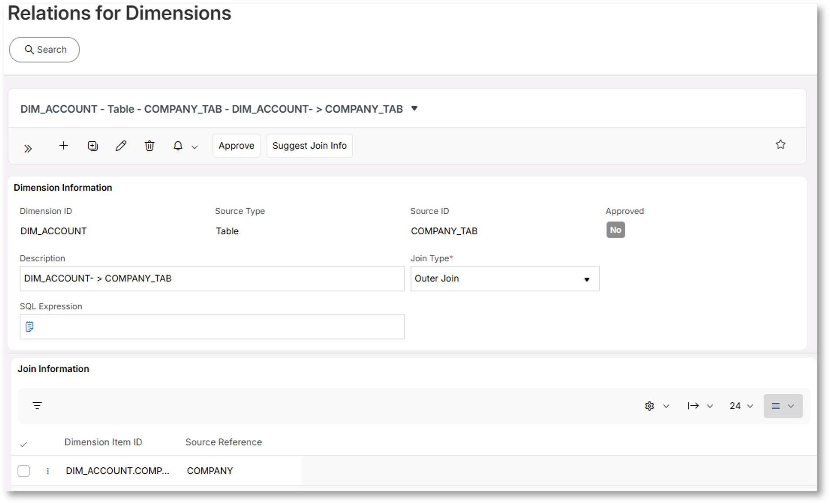Click Suggest Join Info button

coord(309,146)
